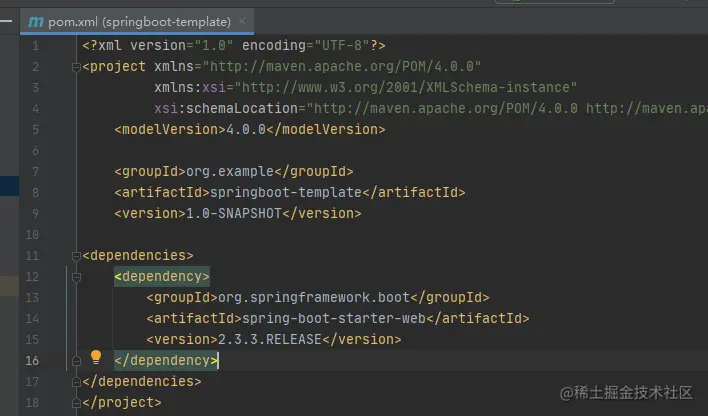Click the version value 1.0-SNAPSHOT
Screen dimensions: 708x416
pos(234,213)
